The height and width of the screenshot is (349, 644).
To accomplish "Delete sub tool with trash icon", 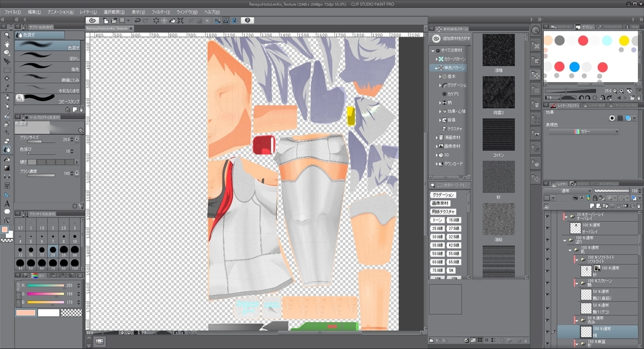I will tap(81, 110).
